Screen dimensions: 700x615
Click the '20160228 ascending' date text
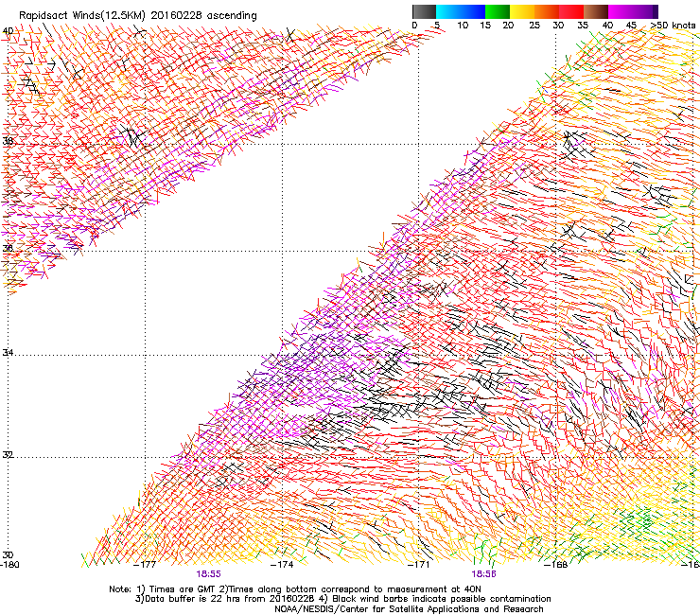pyautogui.click(x=204, y=16)
